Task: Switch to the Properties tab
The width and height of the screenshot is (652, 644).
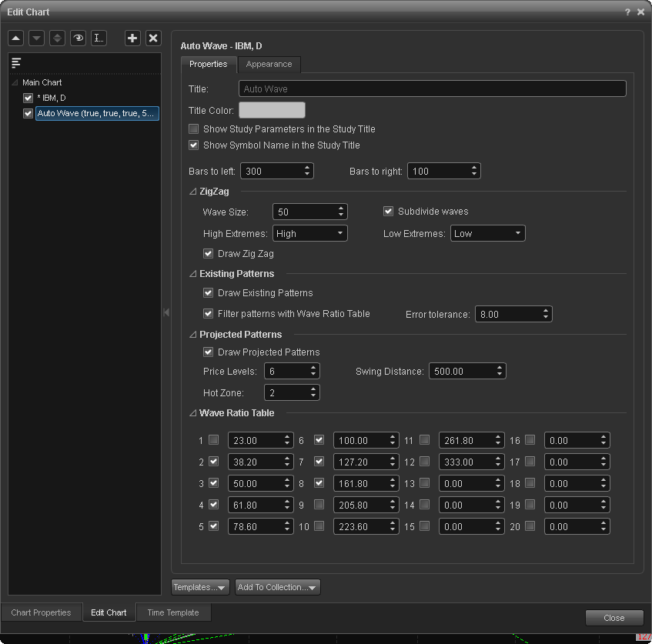Action: click(x=209, y=64)
